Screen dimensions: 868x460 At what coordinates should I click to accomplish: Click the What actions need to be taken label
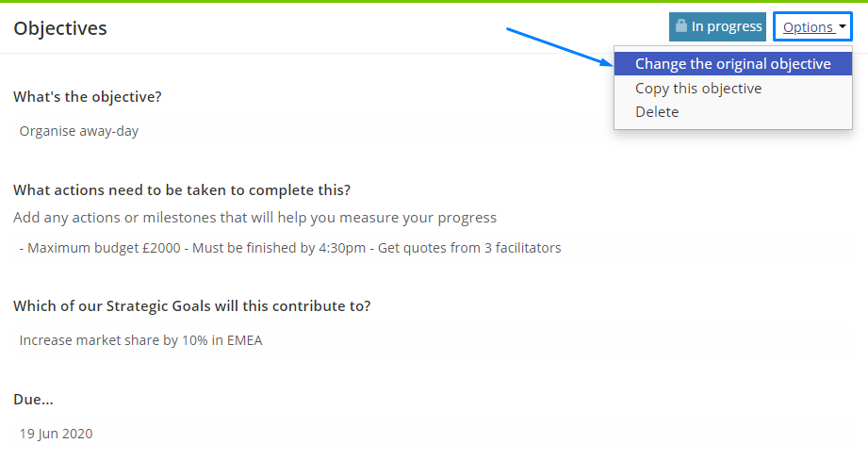pyautogui.click(x=182, y=189)
